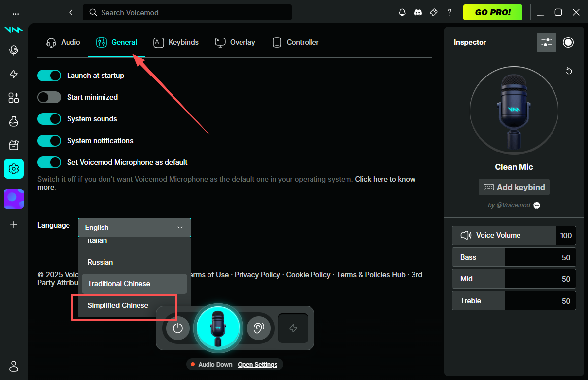Click the Inspector record circle icon
This screenshot has height=380, width=588.
point(568,42)
